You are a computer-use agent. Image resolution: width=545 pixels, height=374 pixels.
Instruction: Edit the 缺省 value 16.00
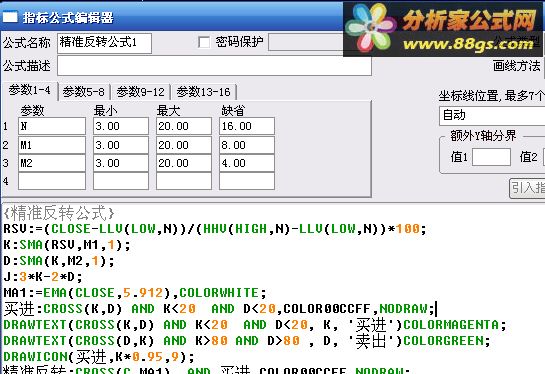[247, 126]
